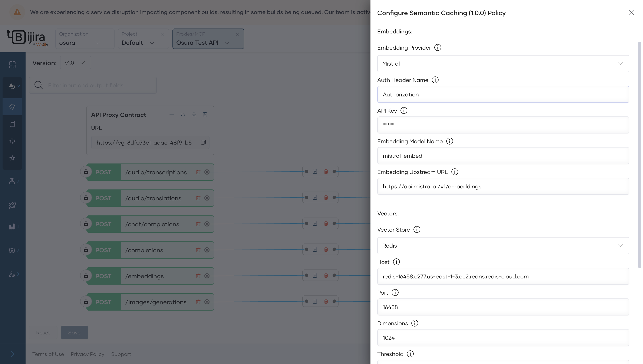
Task: Expand the Version v1.0 dropdown
Action: [75, 63]
